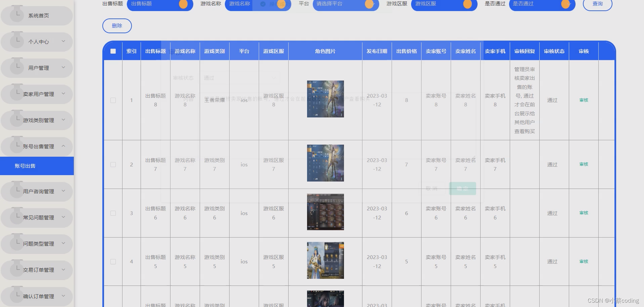Click the 卖家手机 column header
The width and height of the screenshot is (644, 307).
pos(495,51)
